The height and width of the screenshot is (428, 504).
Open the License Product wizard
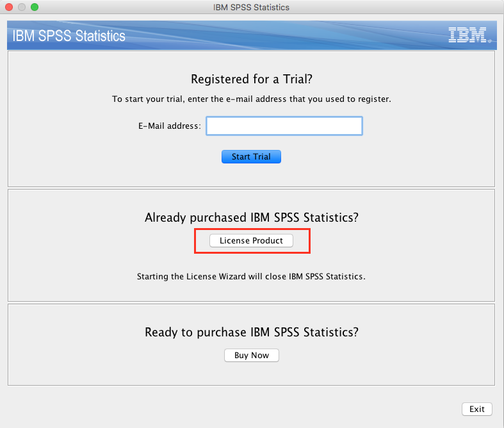point(251,240)
